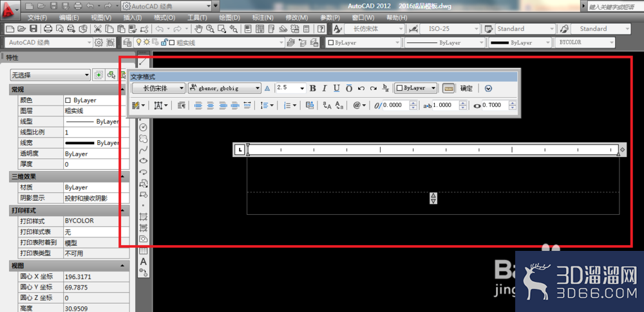Click the keyword search field
This screenshot has height=312, width=644.
click(x=616, y=7)
